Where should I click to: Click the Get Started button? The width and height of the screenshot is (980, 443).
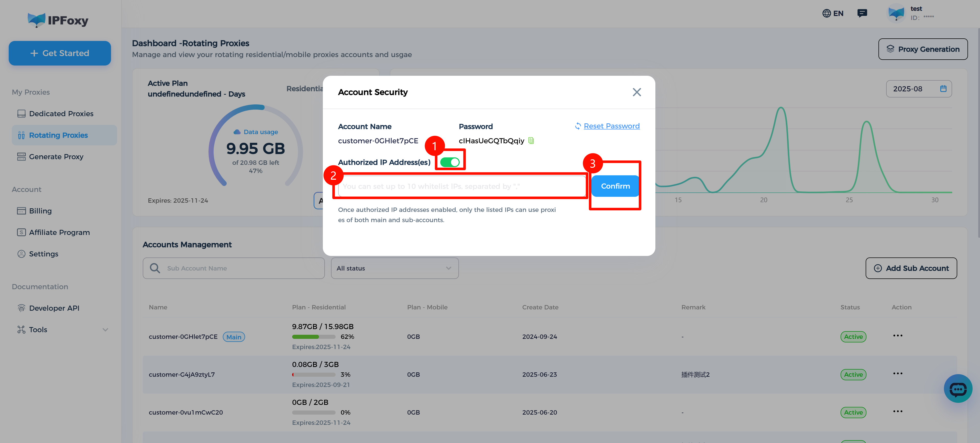coord(60,53)
